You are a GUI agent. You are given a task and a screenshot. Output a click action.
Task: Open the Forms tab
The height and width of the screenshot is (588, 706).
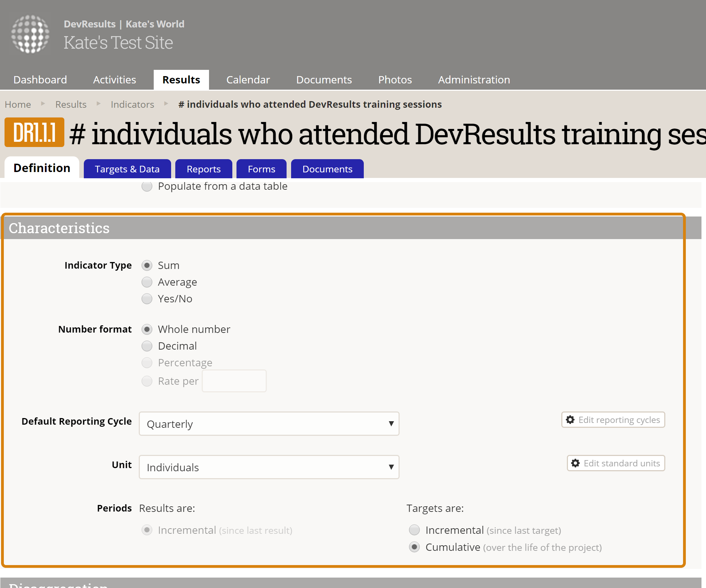(x=261, y=169)
